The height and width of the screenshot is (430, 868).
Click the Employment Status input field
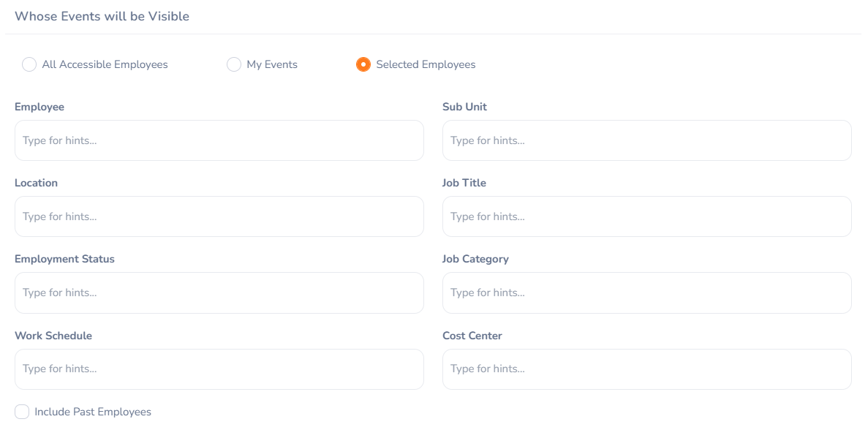[219, 293]
